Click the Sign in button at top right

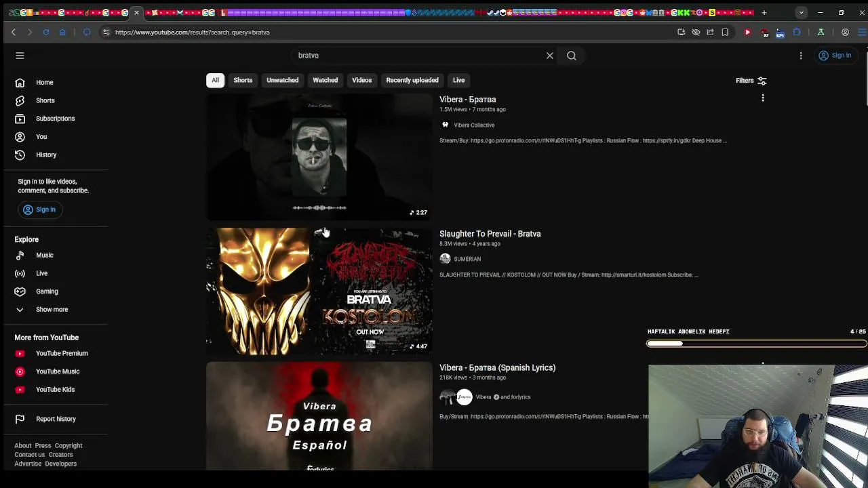pyautogui.click(x=835, y=56)
